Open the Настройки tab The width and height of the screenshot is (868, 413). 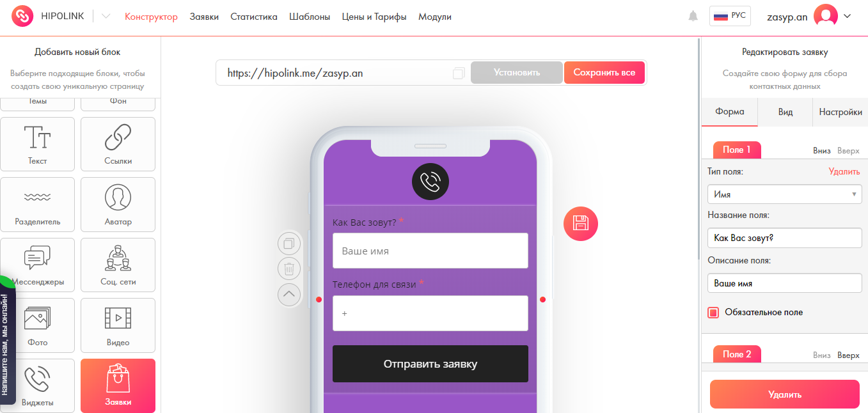click(x=840, y=112)
